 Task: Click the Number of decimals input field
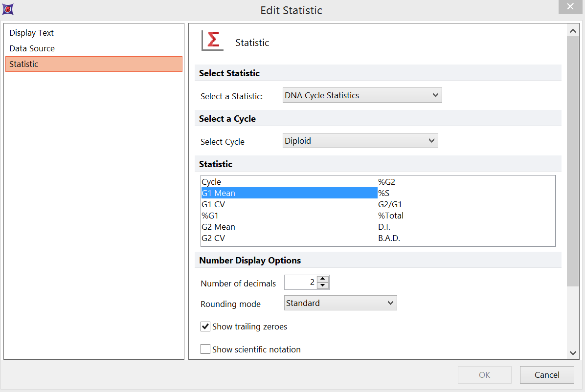300,283
